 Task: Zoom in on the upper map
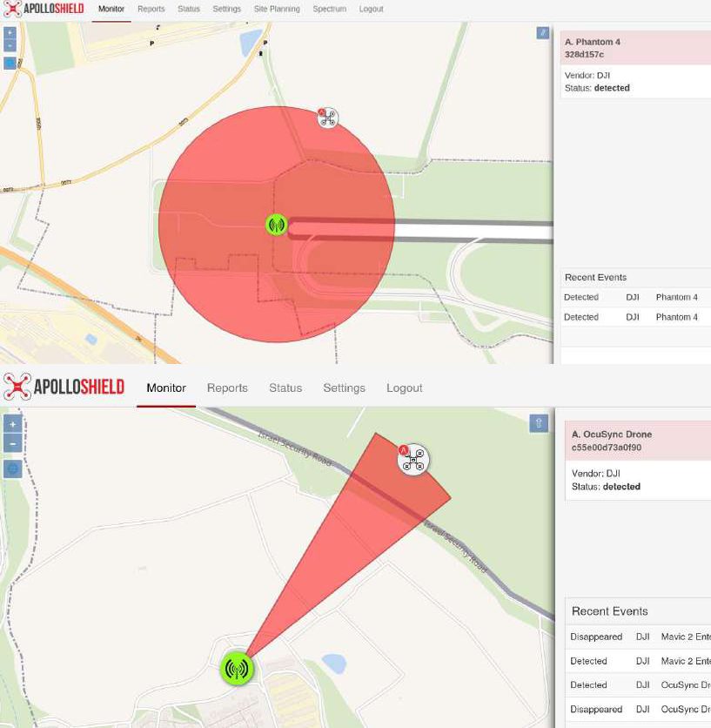[x=10, y=32]
